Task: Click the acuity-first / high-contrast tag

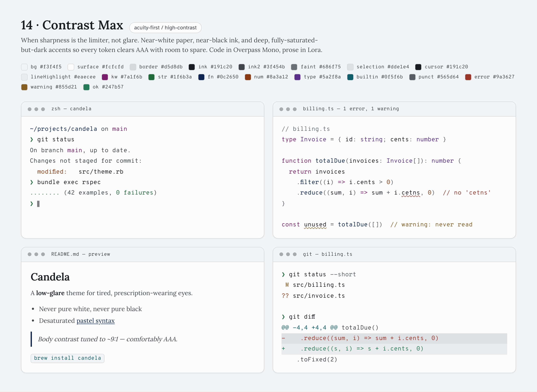Action: pos(165,27)
